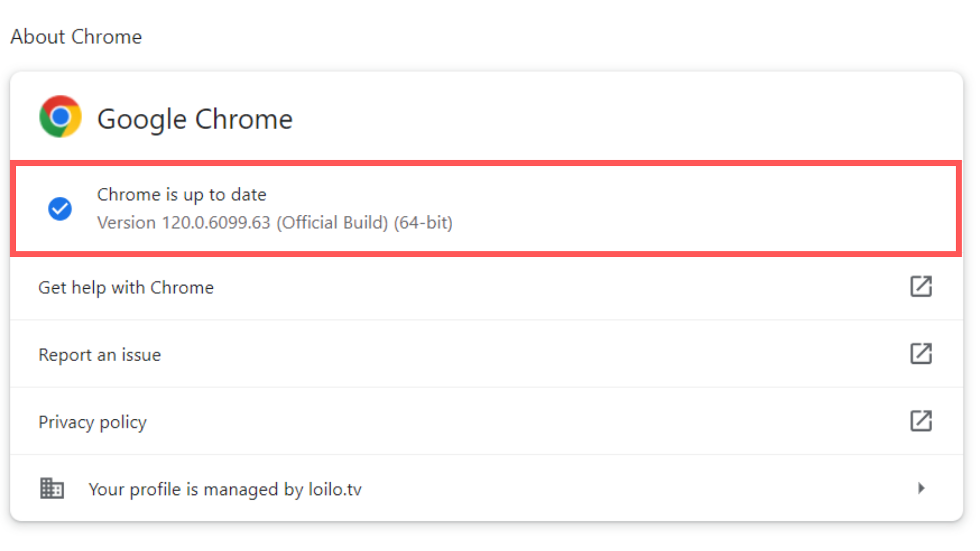The width and height of the screenshot is (980, 551).
Task: Click the "(Official Build)" text
Action: [x=332, y=223]
